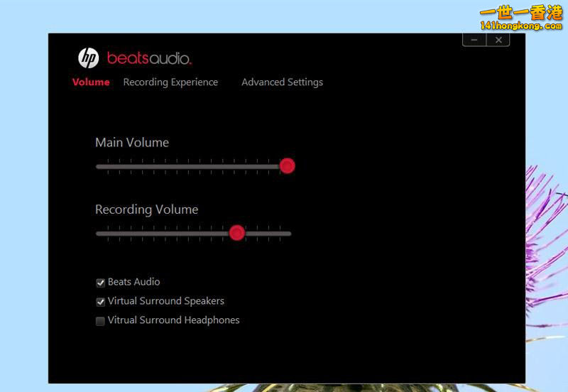Image resolution: width=568 pixels, height=392 pixels.
Task: Set Recording Volume to minimum on track
Action: pos(97,233)
